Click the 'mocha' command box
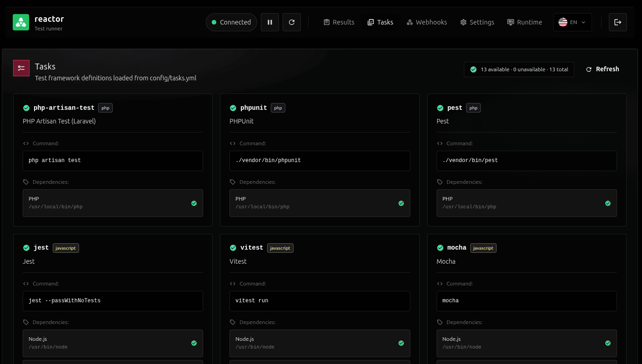This screenshot has width=642, height=364. tap(527, 301)
